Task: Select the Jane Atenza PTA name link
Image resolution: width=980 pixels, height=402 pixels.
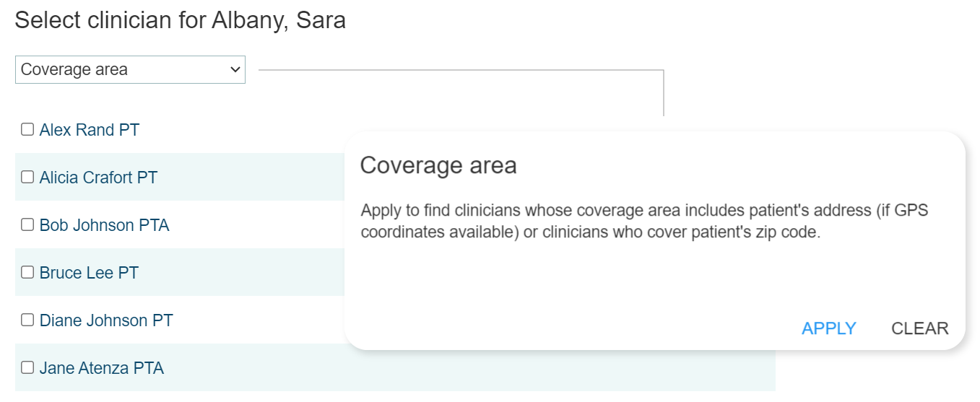Action: [101, 369]
